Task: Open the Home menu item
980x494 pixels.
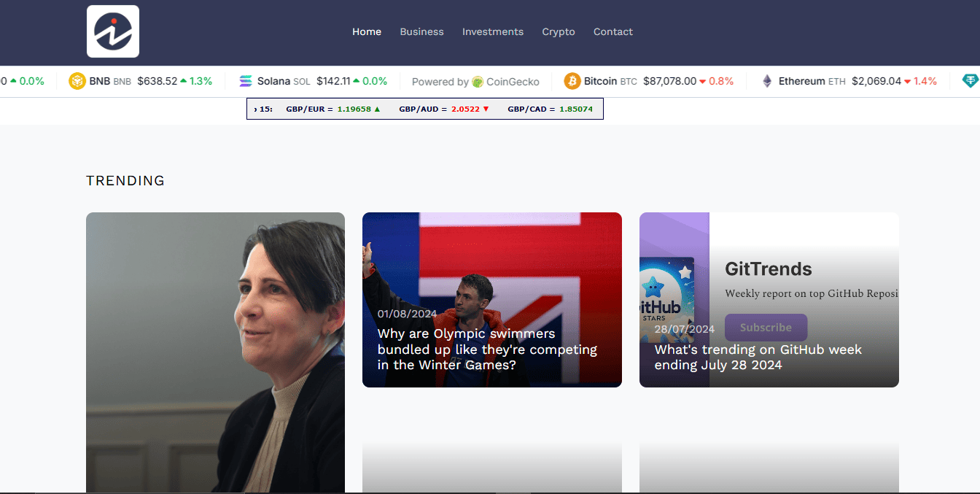Action: [367, 31]
